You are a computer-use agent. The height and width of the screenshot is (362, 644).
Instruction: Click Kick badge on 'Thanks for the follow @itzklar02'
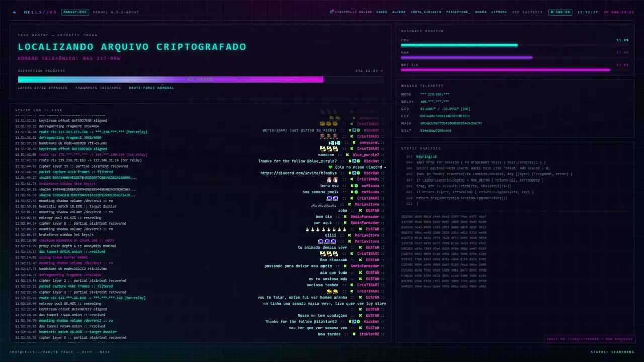[349, 321]
